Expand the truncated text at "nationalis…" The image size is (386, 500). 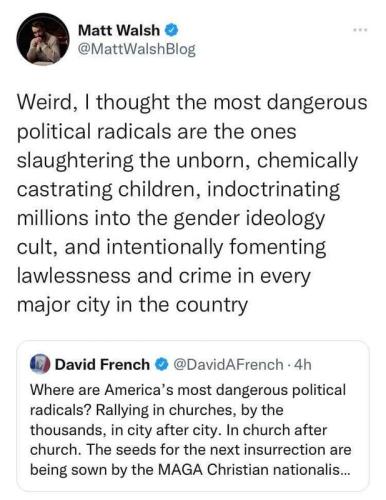[311, 470]
